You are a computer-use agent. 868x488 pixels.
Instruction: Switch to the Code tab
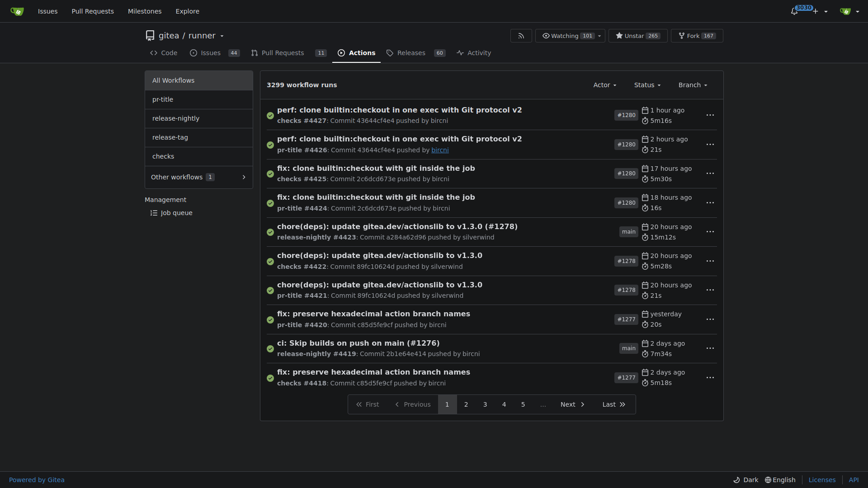point(164,53)
